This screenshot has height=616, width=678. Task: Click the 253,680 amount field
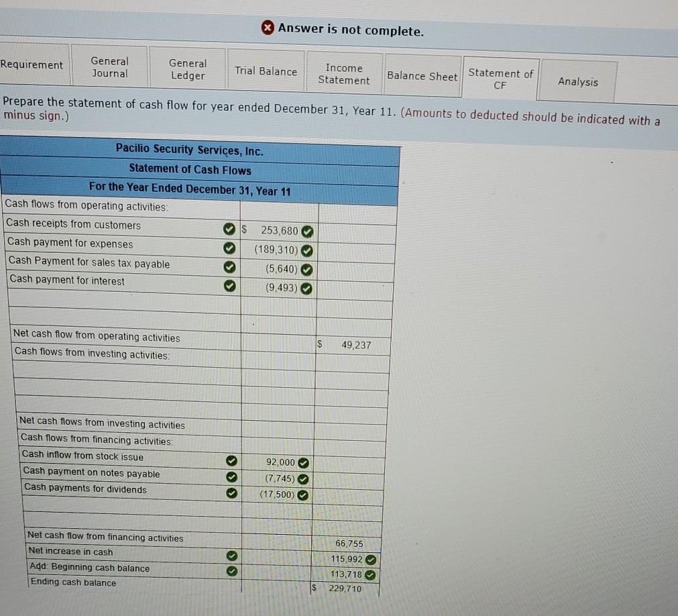tap(279, 231)
